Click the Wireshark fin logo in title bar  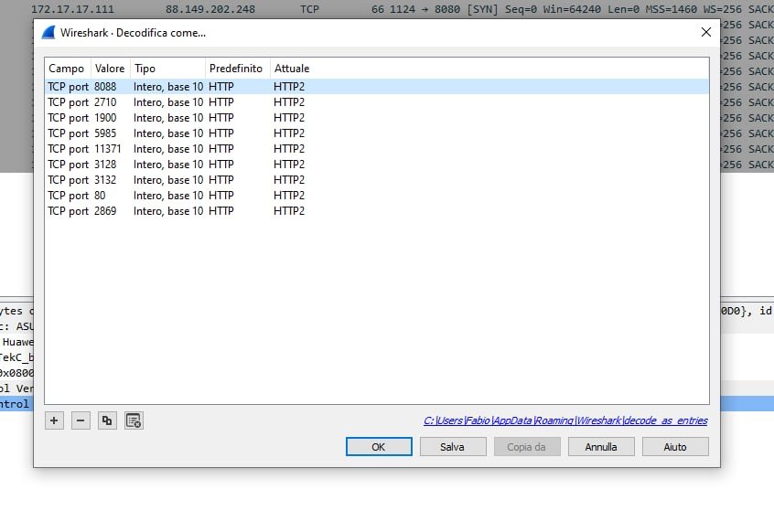(x=48, y=33)
